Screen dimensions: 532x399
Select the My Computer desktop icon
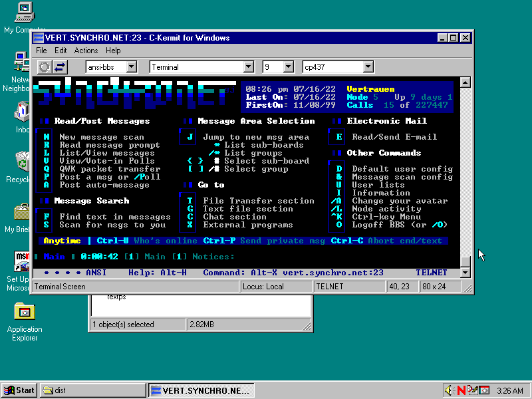pos(25,18)
